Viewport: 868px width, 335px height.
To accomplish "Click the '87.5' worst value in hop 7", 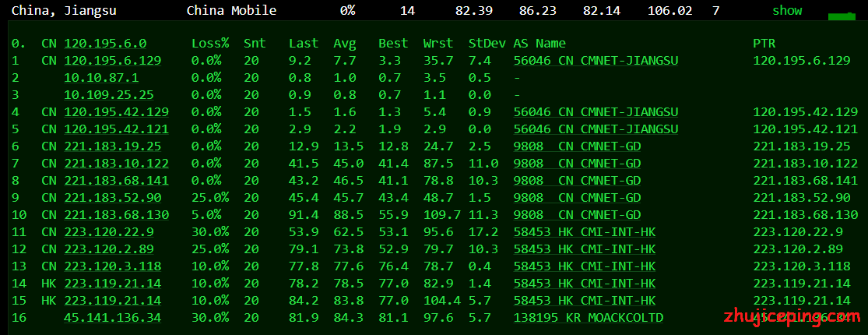I will click(x=438, y=164).
